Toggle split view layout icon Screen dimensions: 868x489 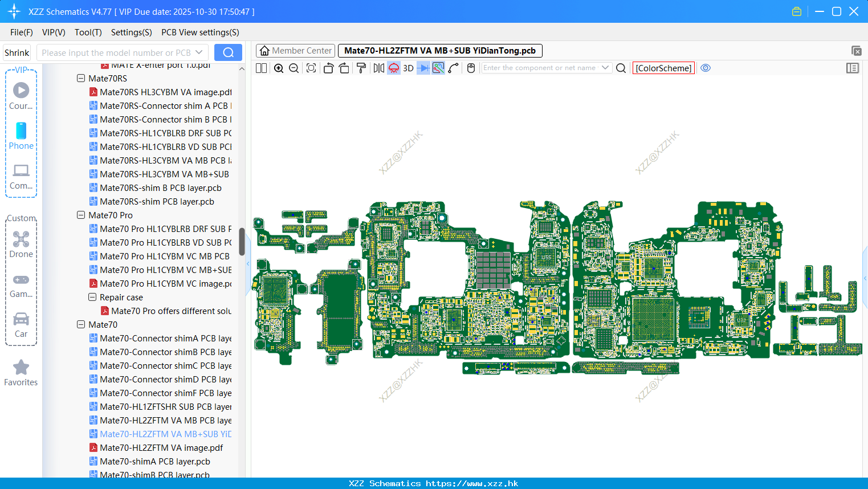[x=261, y=68]
